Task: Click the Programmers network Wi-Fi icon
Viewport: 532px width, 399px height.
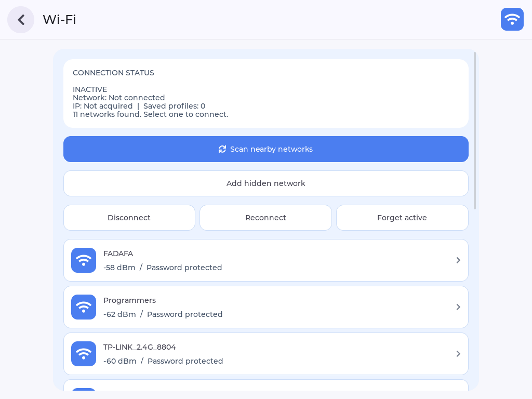Action: click(84, 307)
